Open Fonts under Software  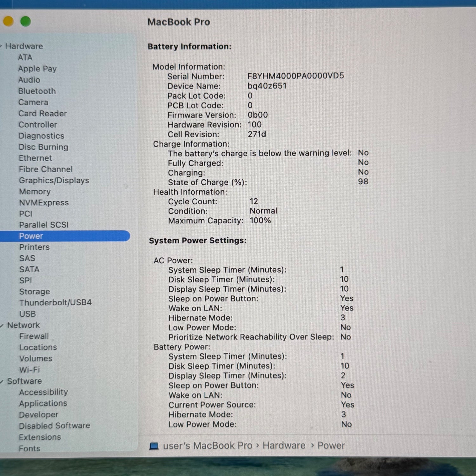[x=30, y=449]
